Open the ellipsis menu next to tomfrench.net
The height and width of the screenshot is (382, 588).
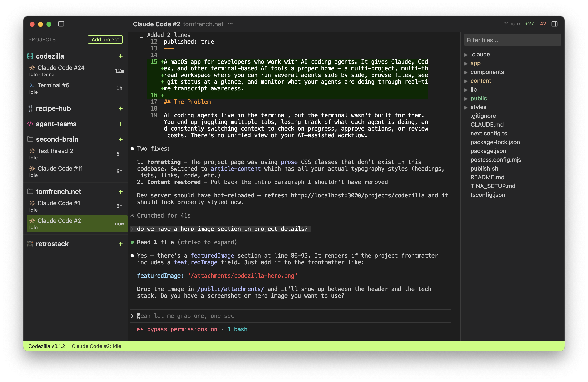[x=230, y=24]
